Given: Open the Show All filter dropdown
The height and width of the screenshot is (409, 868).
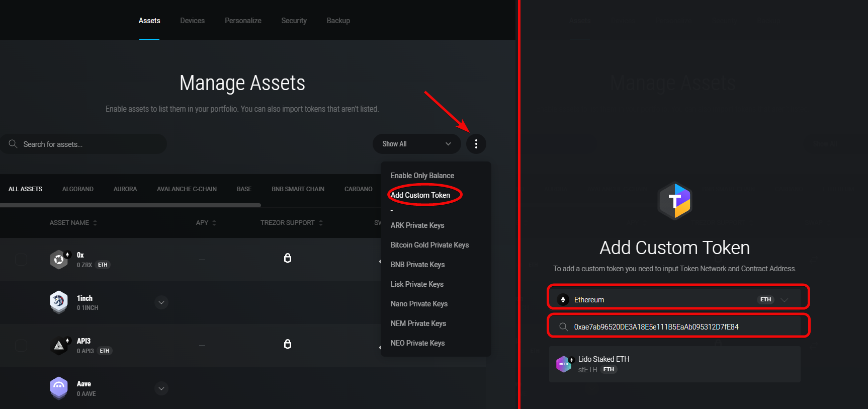Looking at the screenshot, I should click(x=416, y=144).
